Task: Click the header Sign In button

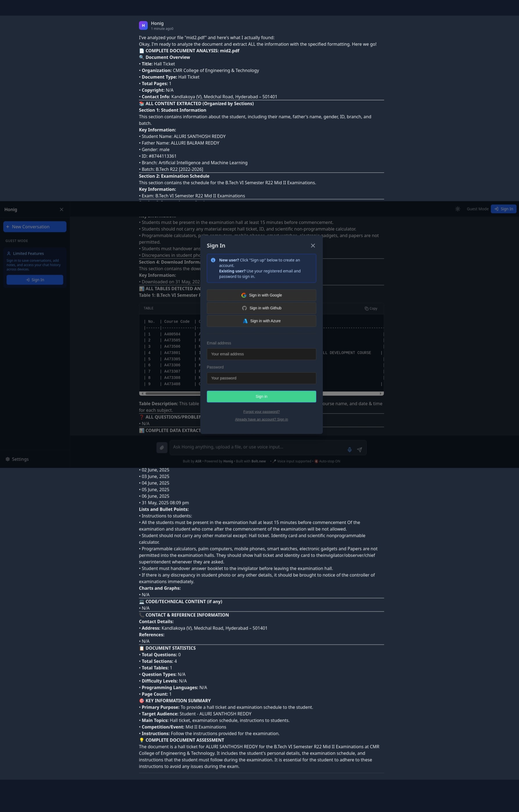Action: [x=504, y=209]
